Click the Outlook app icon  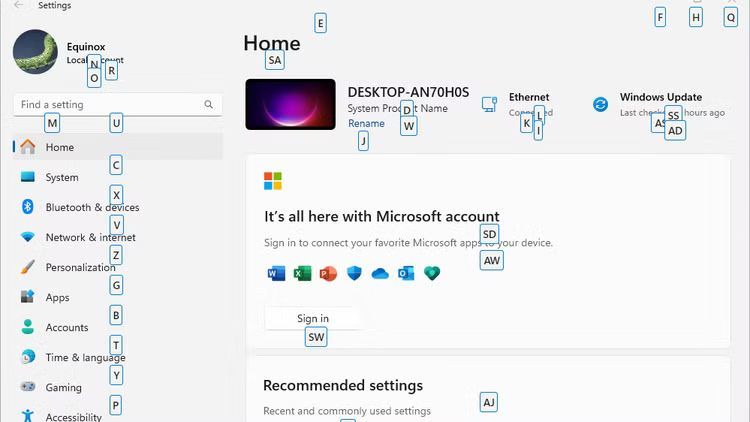(406, 273)
